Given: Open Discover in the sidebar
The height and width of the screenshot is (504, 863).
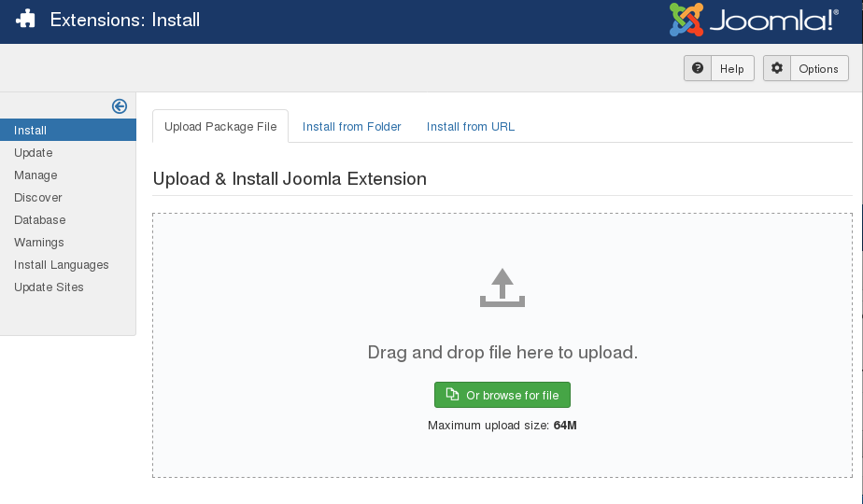Looking at the screenshot, I should [x=38, y=198].
